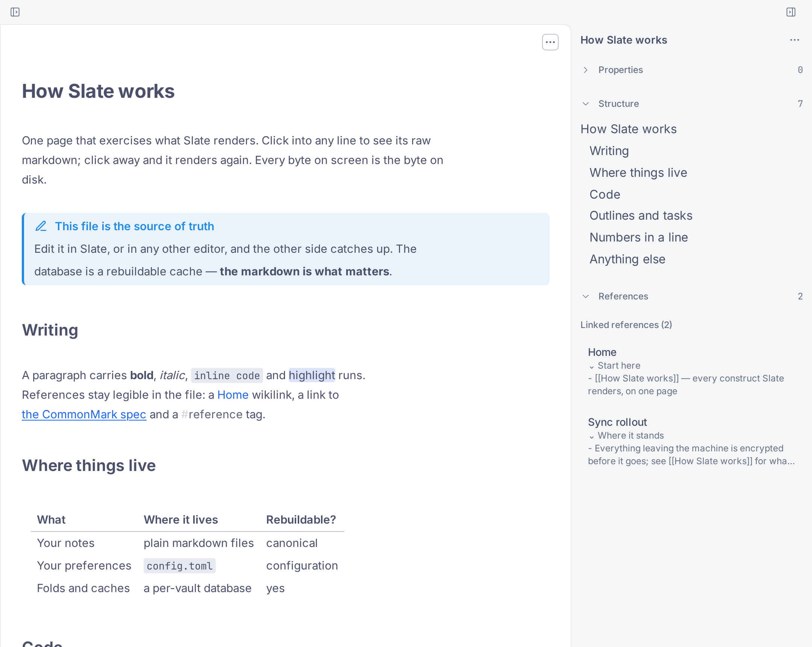Open the CommonMark spec link
Image resolution: width=812 pixels, height=647 pixels.
84,415
